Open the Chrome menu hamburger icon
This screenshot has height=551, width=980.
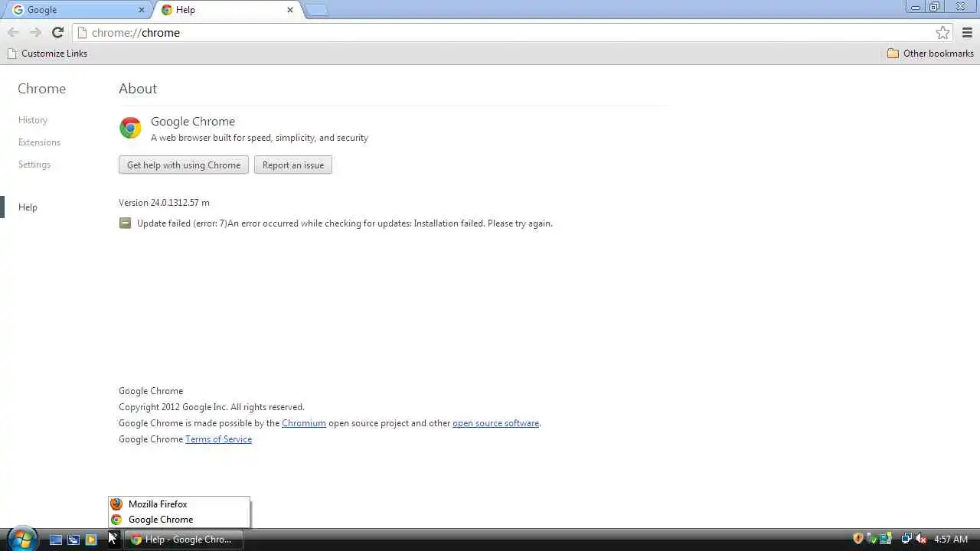967,32
